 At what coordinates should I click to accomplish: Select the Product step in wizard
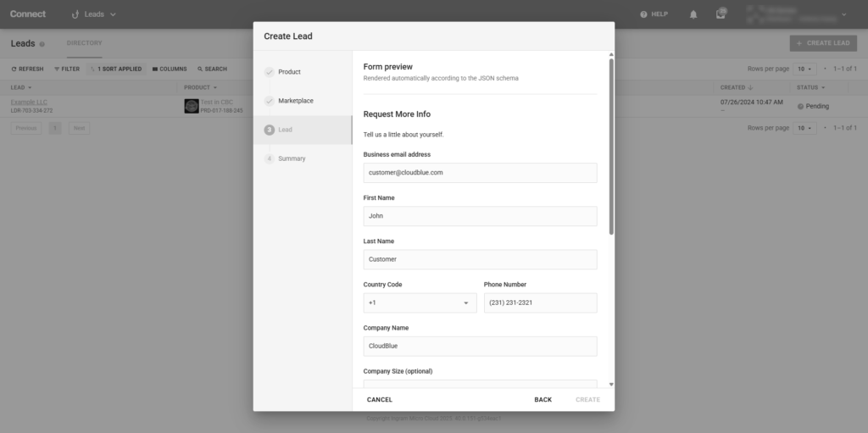(289, 72)
